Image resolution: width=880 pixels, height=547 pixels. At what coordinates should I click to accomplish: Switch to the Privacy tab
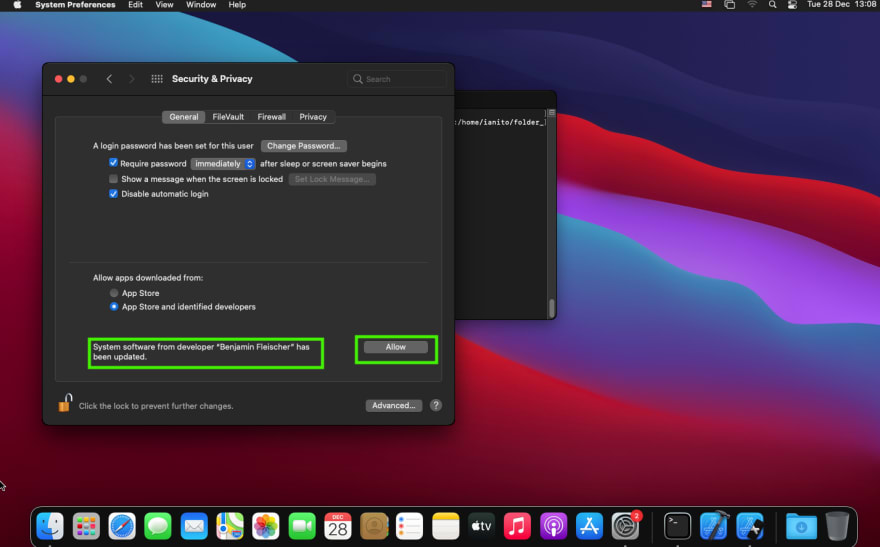[313, 117]
